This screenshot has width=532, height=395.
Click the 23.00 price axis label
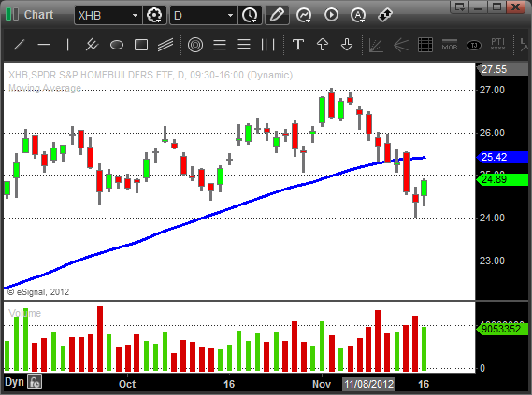coord(492,261)
